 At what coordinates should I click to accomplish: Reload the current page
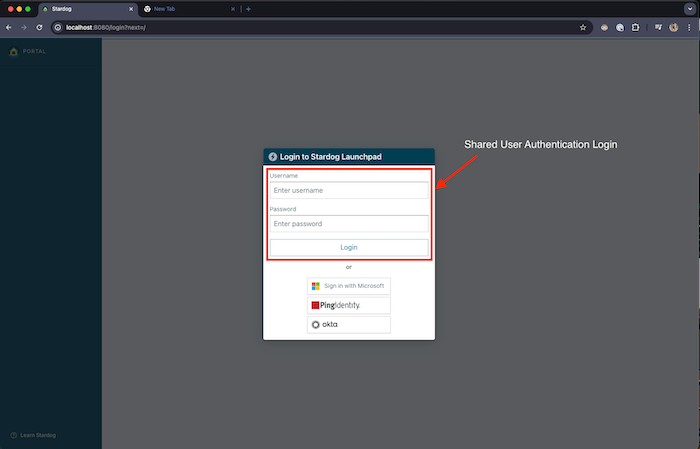click(39, 28)
